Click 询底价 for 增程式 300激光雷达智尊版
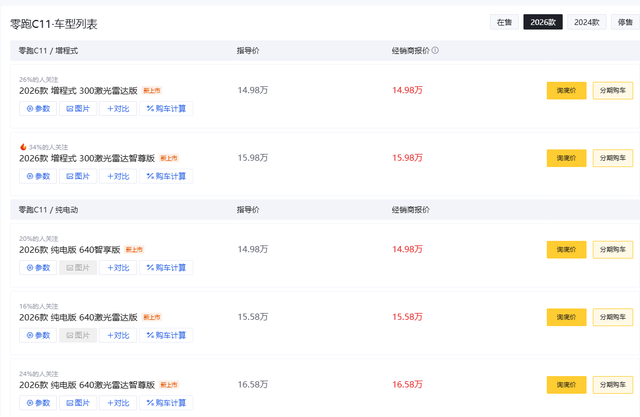The height and width of the screenshot is (417, 640). [x=567, y=158]
